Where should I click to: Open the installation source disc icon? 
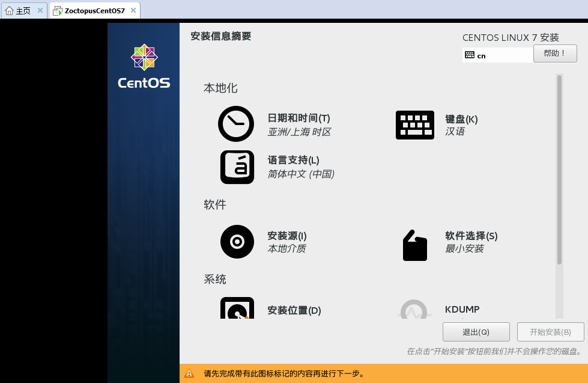pos(237,242)
